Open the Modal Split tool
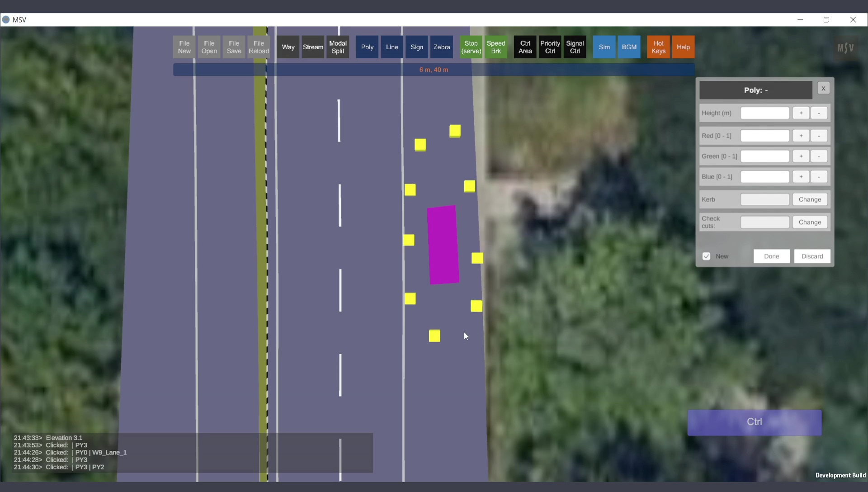The width and height of the screenshot is (868, 492). (x=338, y=47)
